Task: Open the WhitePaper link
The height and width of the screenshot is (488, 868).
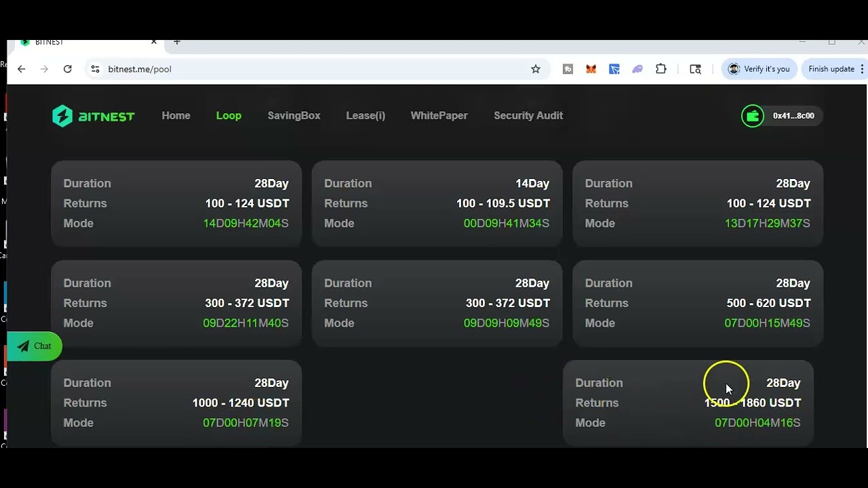Action: pos(439,116)
